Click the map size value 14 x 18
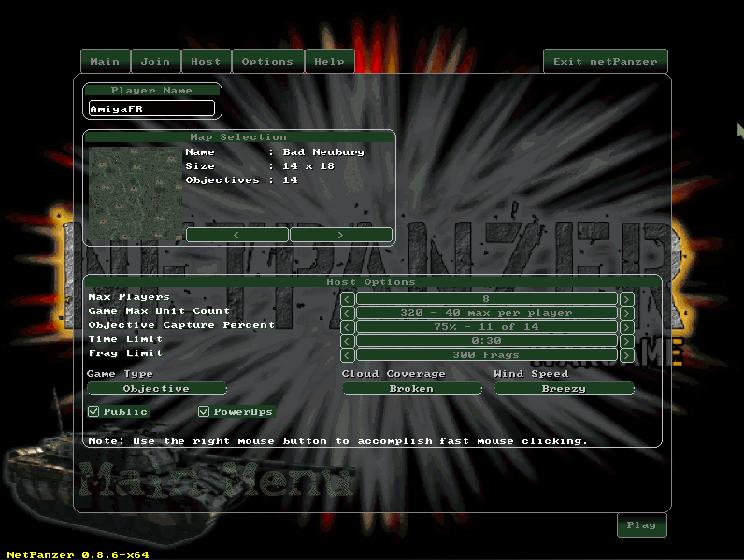This screenshot has height=560, width=744. pos(308,166)
